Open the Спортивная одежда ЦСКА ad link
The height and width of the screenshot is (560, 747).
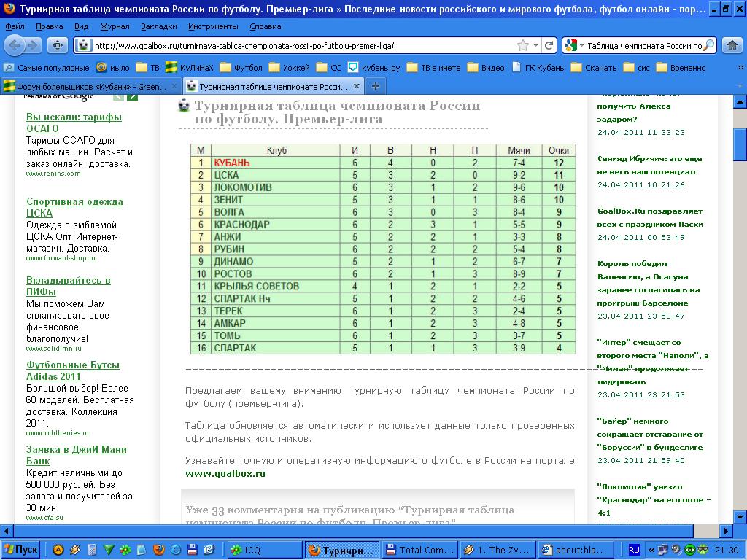pyautogui.click(x=75, y=207)
